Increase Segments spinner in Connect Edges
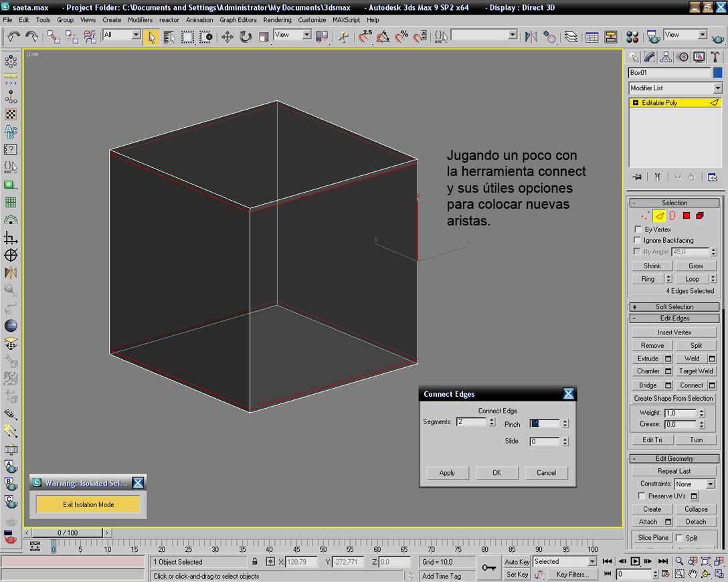Viewport: 728px width, 582px height. [x=492, y=419]
